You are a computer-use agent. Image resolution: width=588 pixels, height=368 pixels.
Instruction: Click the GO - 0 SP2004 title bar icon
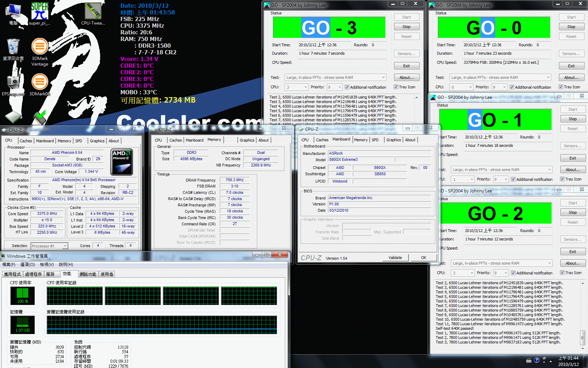432,5
